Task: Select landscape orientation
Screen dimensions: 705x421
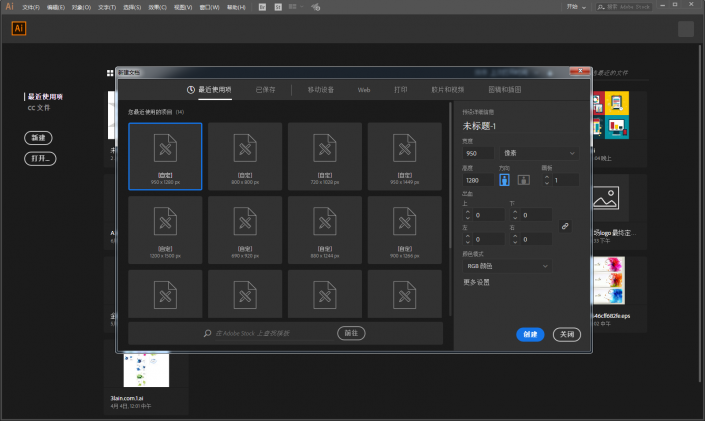Action: tap(523, 180)
